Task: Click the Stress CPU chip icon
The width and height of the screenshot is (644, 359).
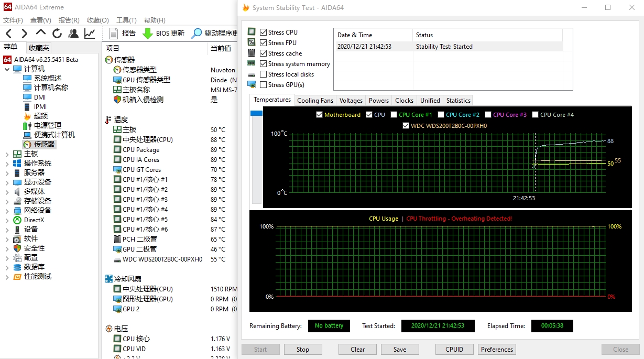Action: pyautogui.click(x=252, y=32)
